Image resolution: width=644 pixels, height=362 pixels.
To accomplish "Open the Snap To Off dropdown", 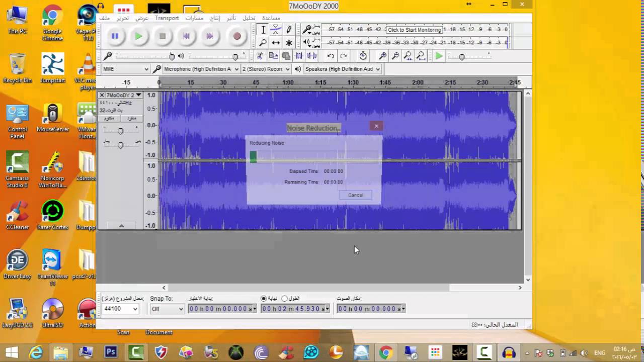I will pyautogui.click(x=168, y=309).
